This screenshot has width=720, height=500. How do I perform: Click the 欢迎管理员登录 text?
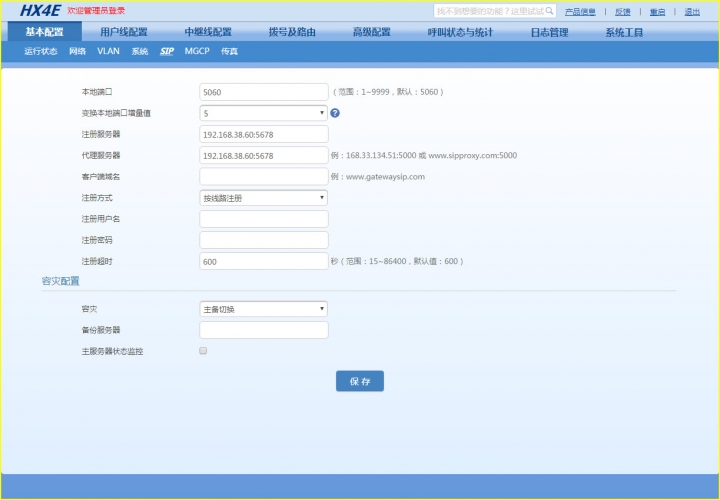coord(96,11)
